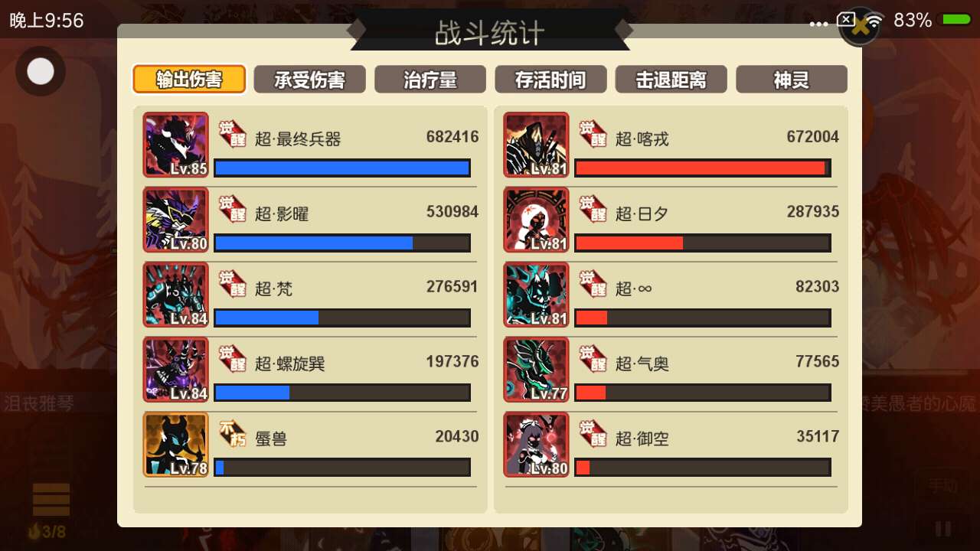
Task: Close the 战斗统计 panel with X
Action: point(859,26)
